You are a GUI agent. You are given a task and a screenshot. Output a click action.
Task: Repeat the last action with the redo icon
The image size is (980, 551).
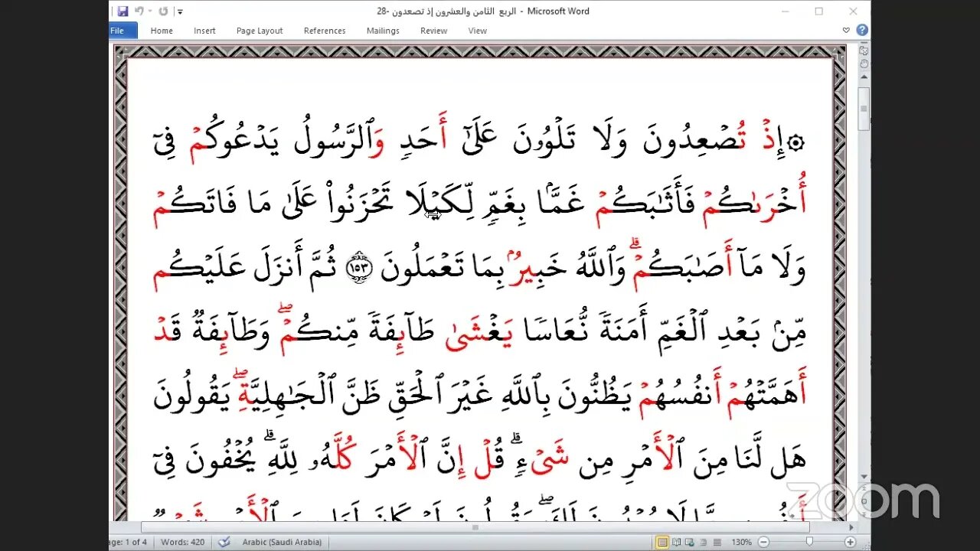point(163,11)
